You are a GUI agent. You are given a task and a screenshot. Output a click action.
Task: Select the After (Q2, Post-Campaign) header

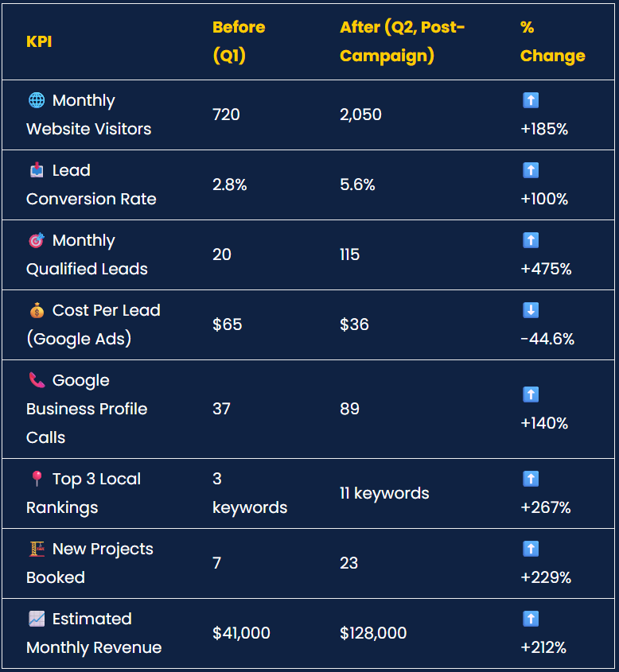pos(402,41)
